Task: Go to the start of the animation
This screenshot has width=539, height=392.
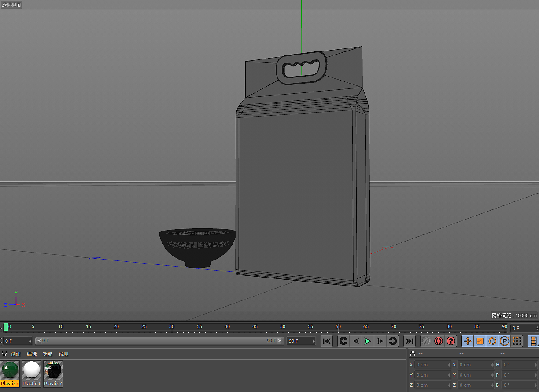Action: [327, 341]
